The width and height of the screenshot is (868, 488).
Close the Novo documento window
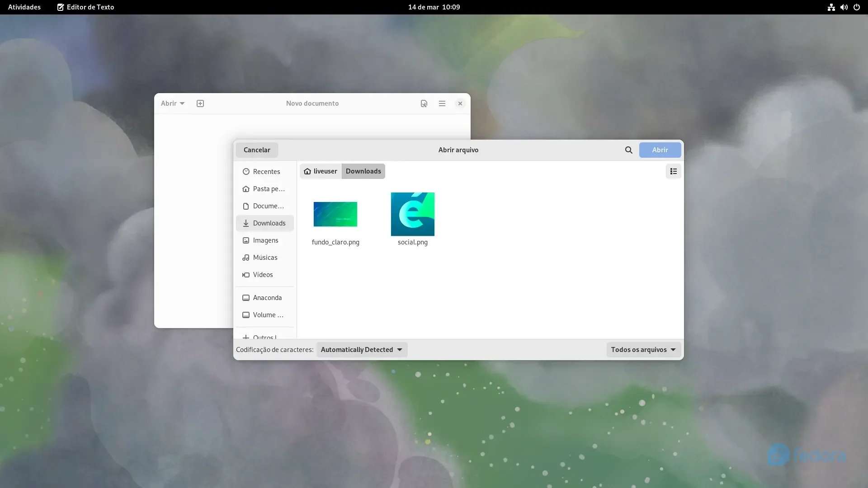click(x=460, y=103)
